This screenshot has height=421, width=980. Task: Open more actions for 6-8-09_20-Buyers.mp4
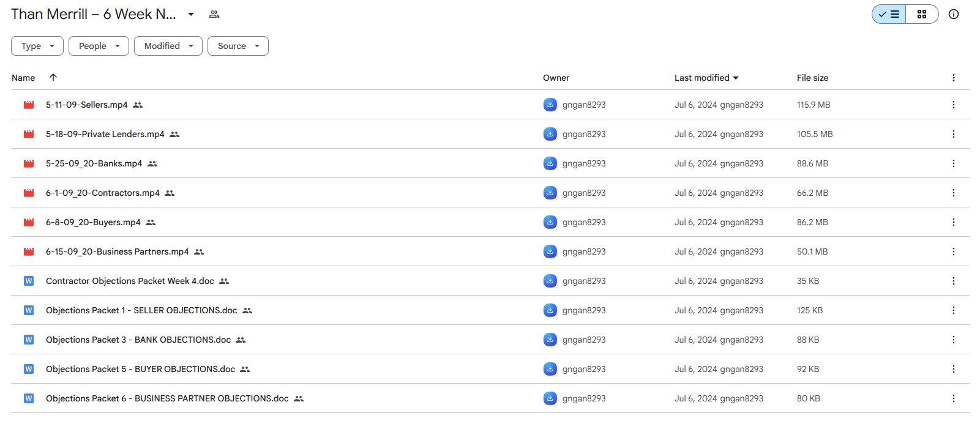point(953,222)
